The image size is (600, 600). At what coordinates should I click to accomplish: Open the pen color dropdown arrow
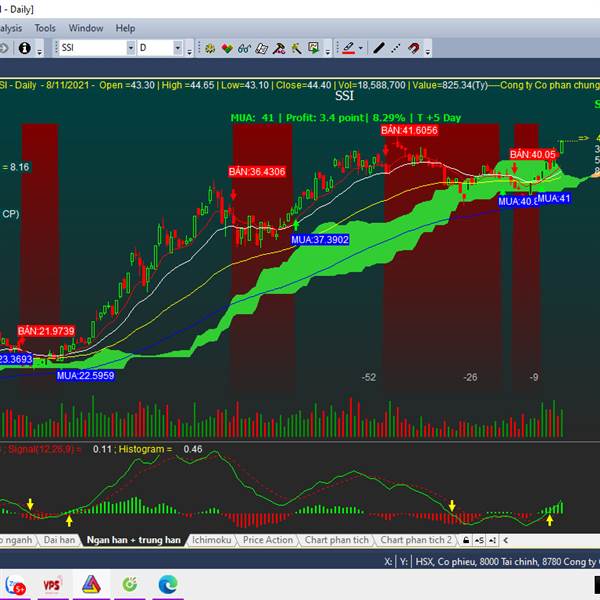pos(360,48)
